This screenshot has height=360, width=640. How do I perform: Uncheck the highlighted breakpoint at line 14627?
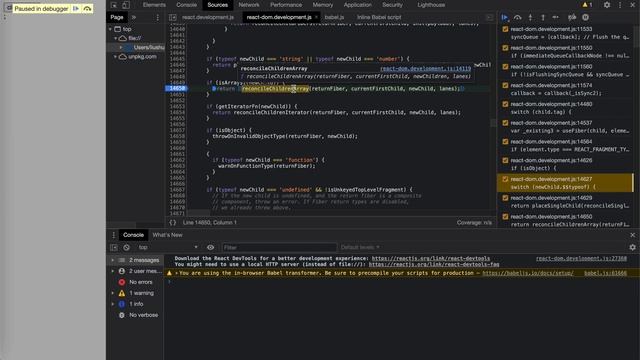click(x=505, y=179)
